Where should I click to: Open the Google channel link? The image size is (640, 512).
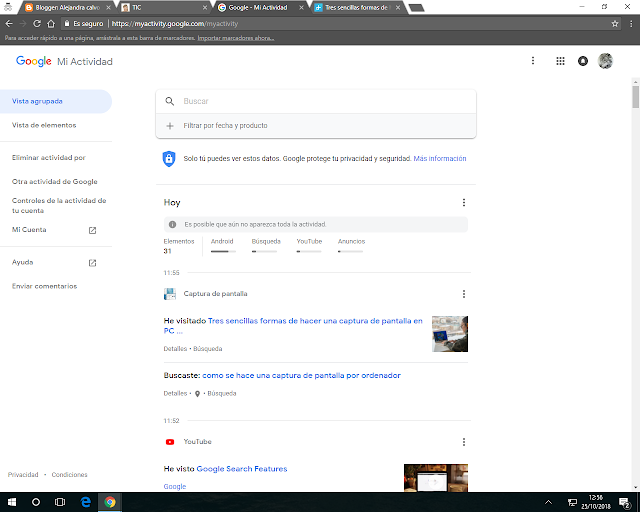point(175,486)
